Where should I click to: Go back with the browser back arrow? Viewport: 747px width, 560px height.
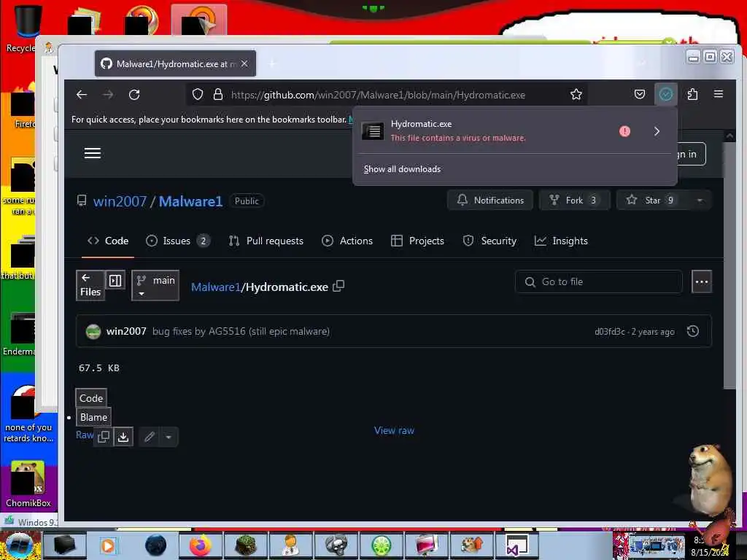click(x=82, y=95)
